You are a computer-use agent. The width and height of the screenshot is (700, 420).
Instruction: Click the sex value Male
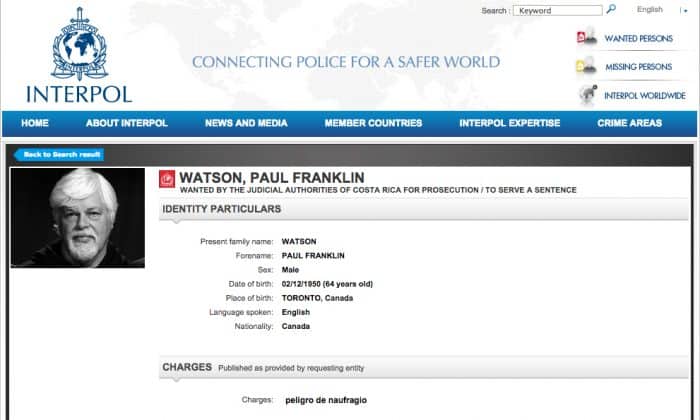click(x=290, y=270)
